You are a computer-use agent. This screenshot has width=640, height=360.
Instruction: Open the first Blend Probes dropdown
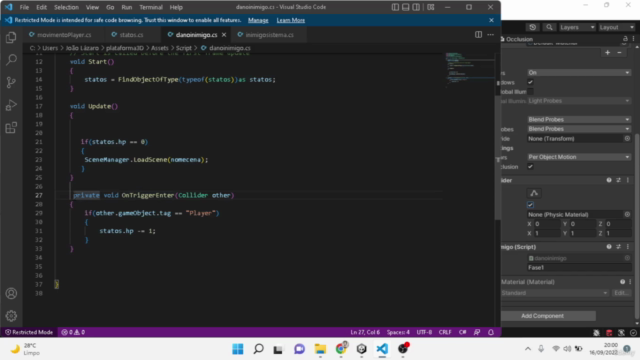[578, 119]
